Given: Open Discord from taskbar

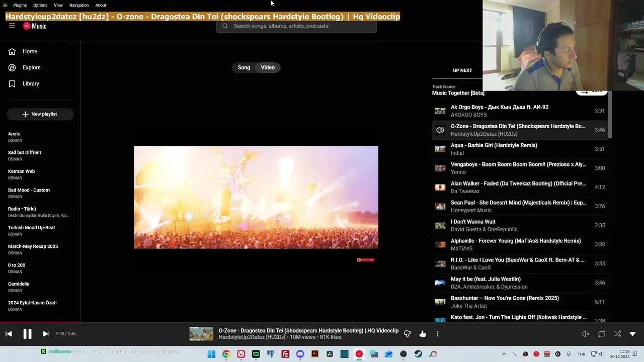Looking at the screenshot, I should (300, 354).
